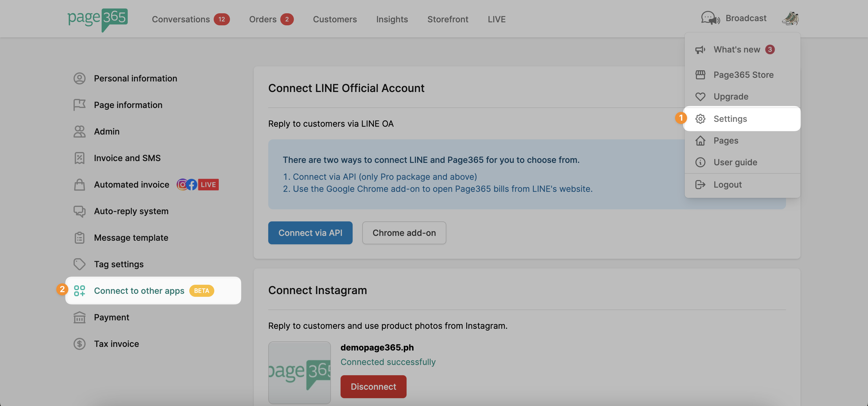Click the Conversations 12 notification badge
Viewport: 868px width, 406px height.
[222, 19]
